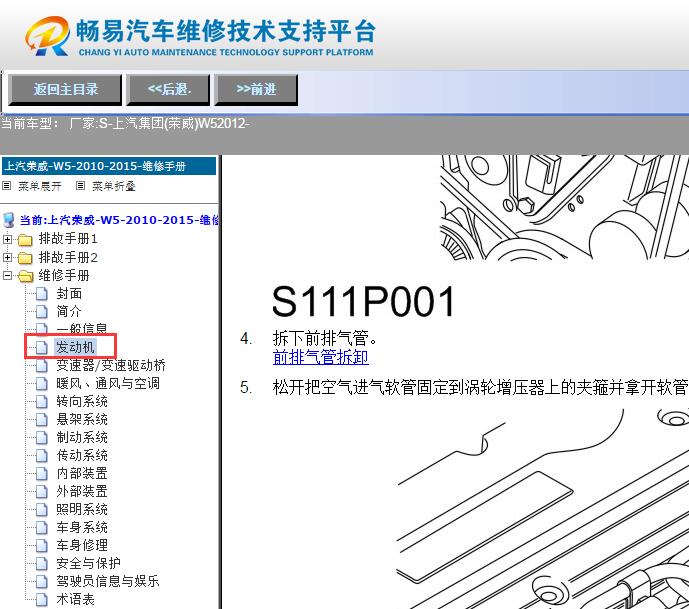689x609 pixels.
Task: Click the document icon beside 照明系统
Action: pyautogui.click(x=42, y=510)
